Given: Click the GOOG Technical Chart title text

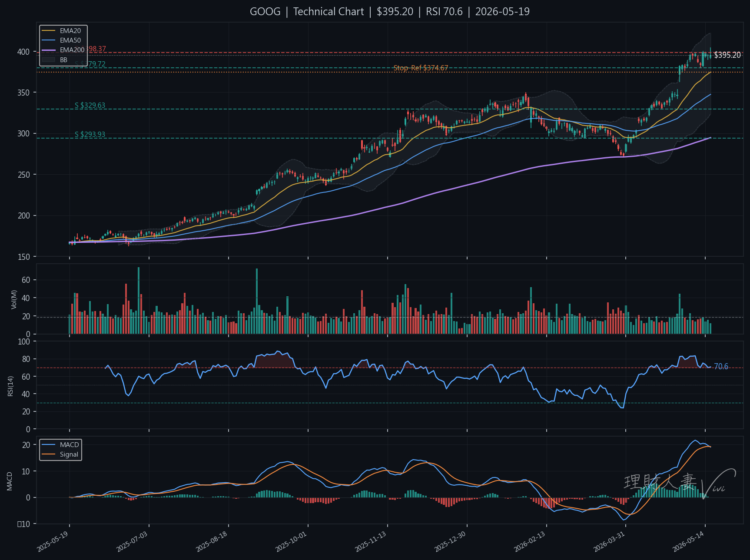Looking at the screenshot, I should tap(390, 12).
